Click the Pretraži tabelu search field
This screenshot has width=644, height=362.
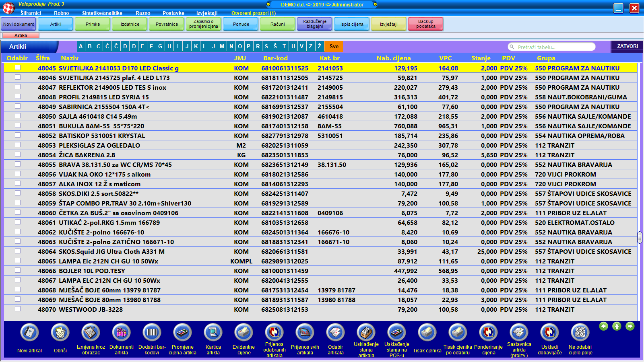tap(555, 47)
